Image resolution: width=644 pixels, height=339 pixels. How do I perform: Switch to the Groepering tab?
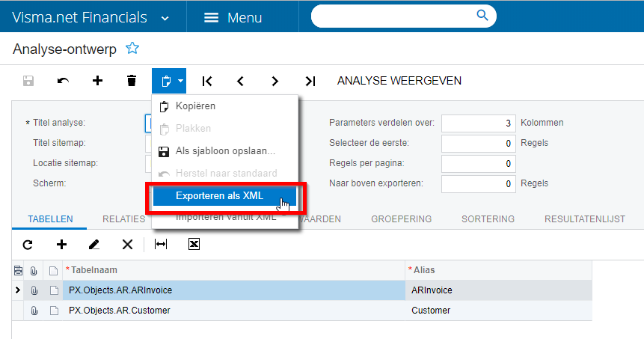[401, 219]
